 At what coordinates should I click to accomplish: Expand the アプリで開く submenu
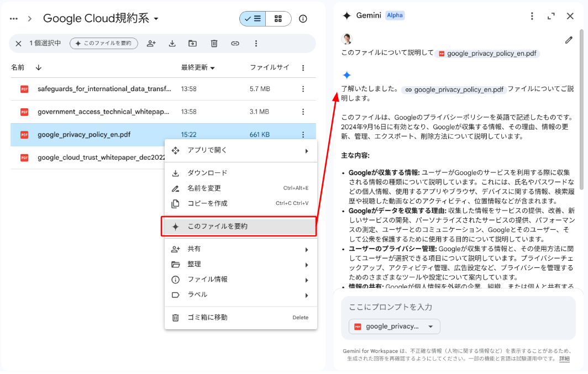coord(241,150)
